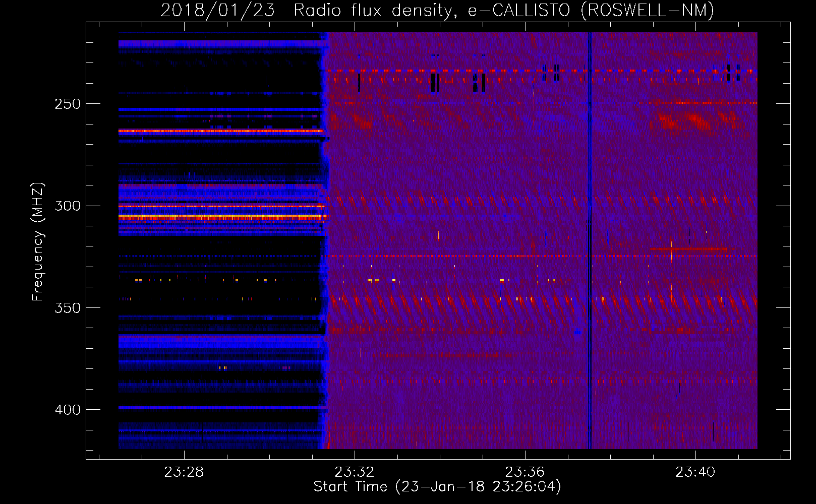
Task: Click the 250 frequency tick label
Action: 68,104
